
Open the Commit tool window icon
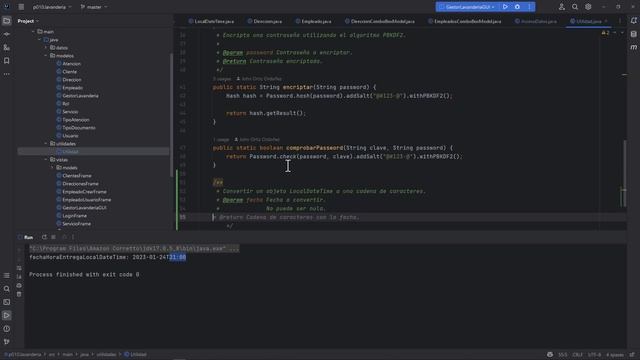pos(7,34)
